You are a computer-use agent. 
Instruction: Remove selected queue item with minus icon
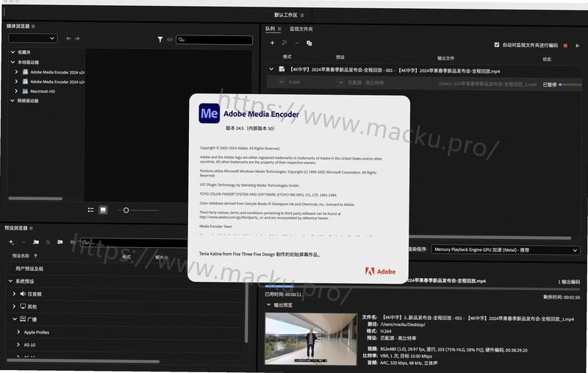[297, 43]
